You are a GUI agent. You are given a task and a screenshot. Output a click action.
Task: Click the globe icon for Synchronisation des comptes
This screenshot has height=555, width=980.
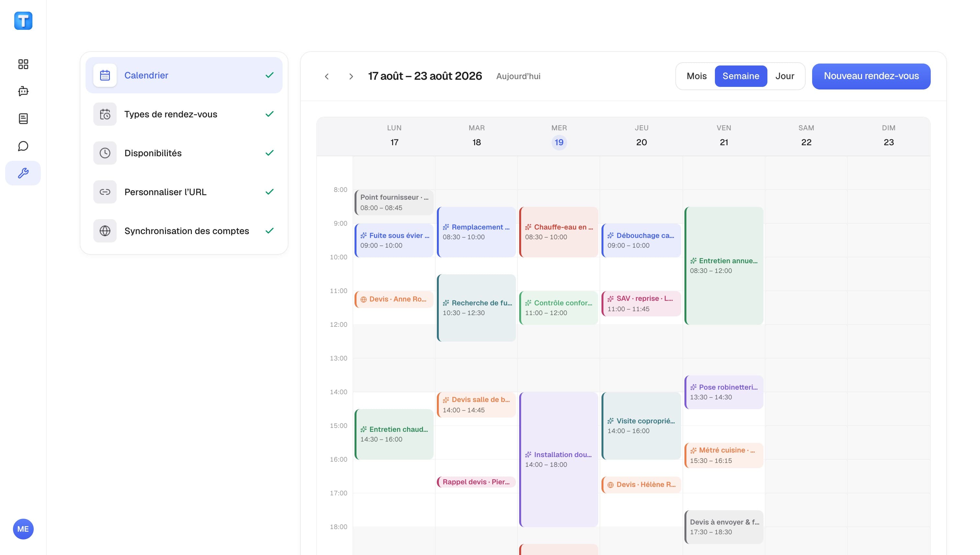coord(105,230)
